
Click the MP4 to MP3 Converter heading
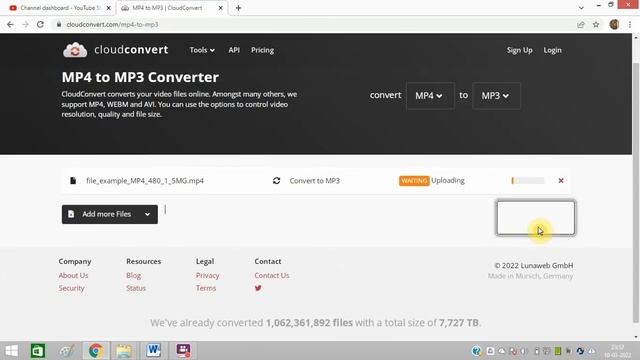point(140,77)
